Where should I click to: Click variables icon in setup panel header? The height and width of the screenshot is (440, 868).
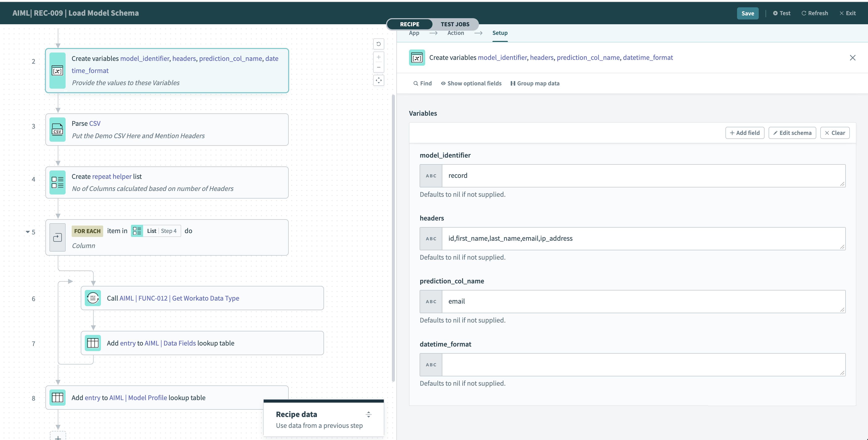point(417,58)
